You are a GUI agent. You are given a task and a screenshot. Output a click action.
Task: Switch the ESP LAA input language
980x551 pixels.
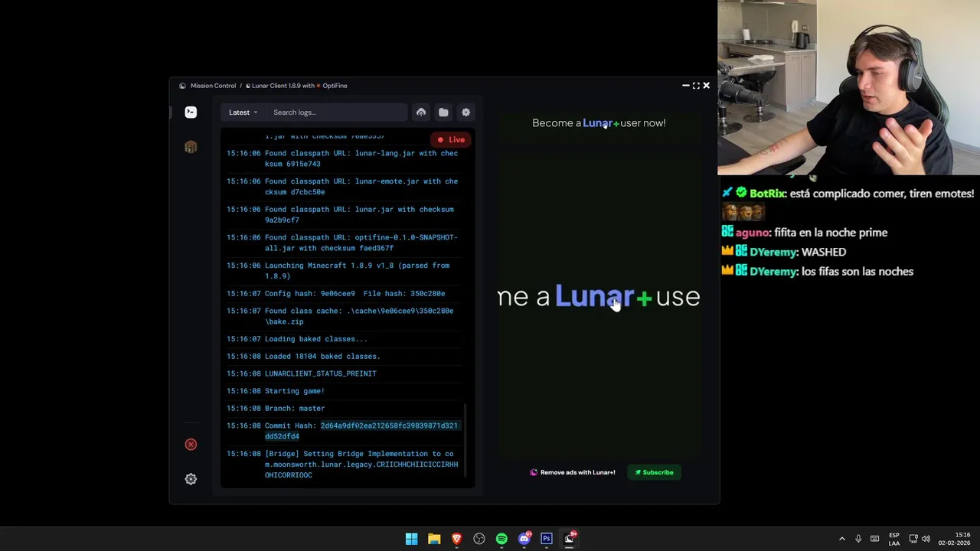(x=894, y=540)
